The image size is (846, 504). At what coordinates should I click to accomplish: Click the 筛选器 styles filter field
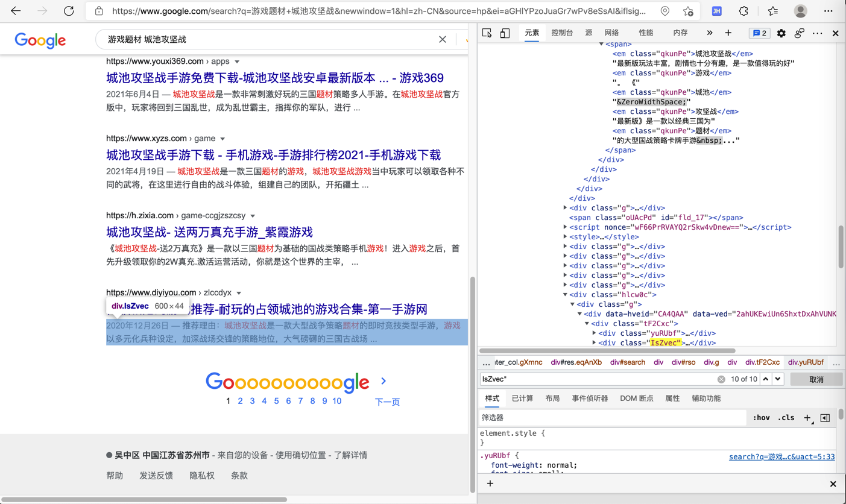click(612, 418)
